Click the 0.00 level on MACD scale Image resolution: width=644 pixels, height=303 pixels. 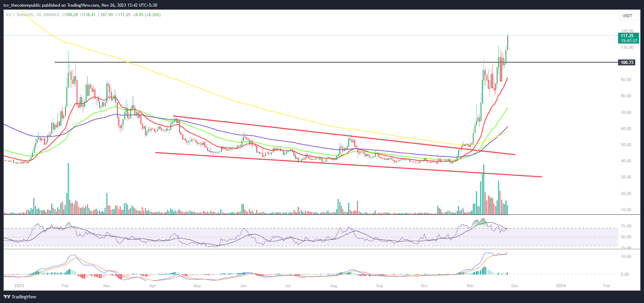[625, 274]
